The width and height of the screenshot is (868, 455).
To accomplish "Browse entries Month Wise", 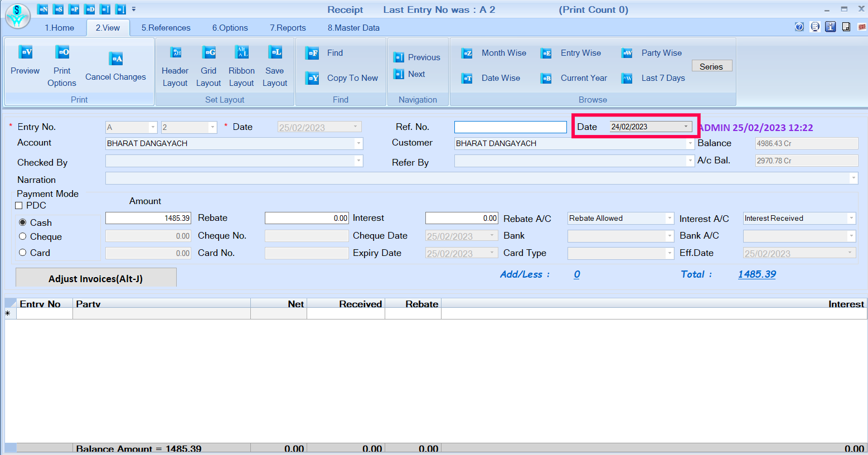I will pos(494,53).
